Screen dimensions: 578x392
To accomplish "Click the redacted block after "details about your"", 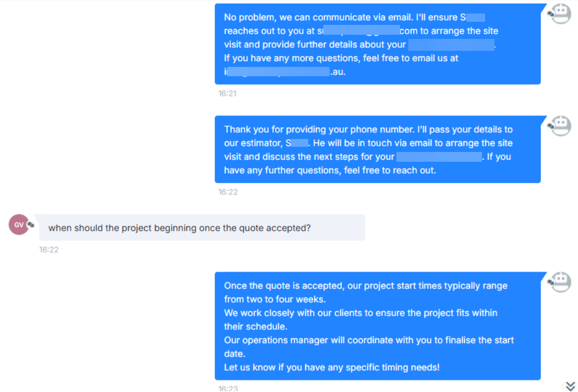I will tap(451, 45).
